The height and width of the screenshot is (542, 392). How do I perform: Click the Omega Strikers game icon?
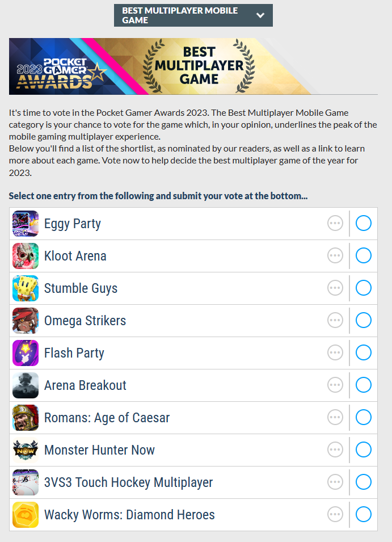click(26, 321)
